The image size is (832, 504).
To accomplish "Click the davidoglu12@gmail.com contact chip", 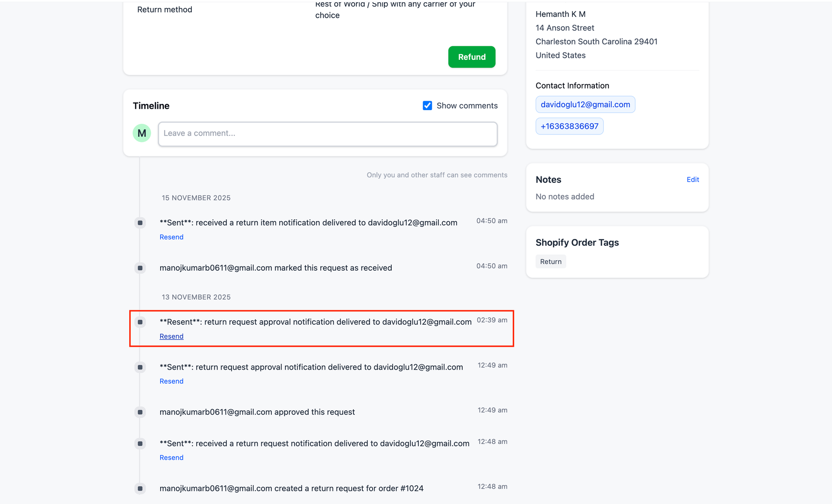I will point(585,104).
